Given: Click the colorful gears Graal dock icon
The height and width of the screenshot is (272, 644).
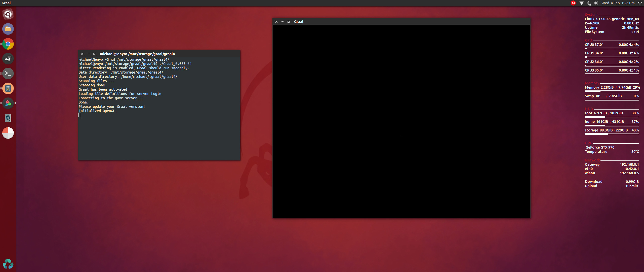Looking at the screenshot, I should pyautogui.click(x=8, y=103).
